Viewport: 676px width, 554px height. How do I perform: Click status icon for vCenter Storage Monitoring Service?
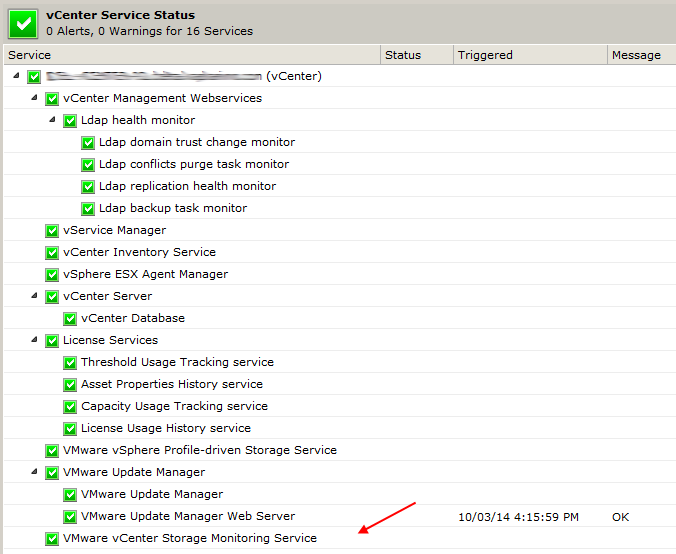pos(52,538)
